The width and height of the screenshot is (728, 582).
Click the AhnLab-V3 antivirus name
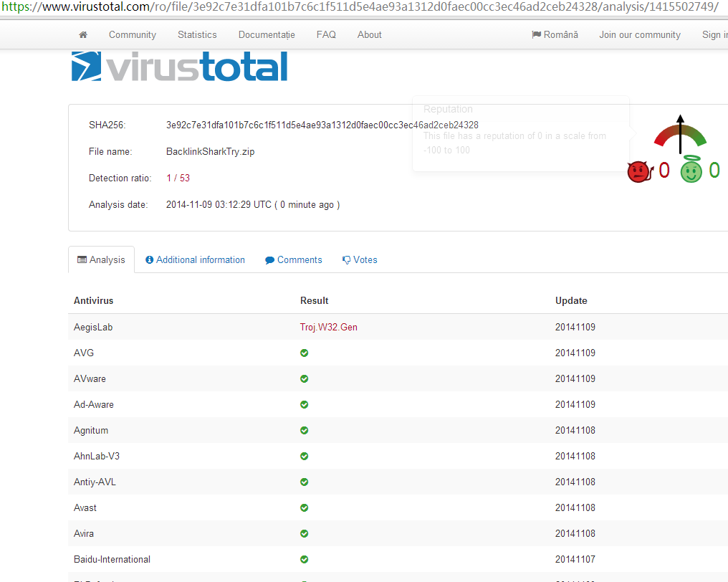point(97,456)
